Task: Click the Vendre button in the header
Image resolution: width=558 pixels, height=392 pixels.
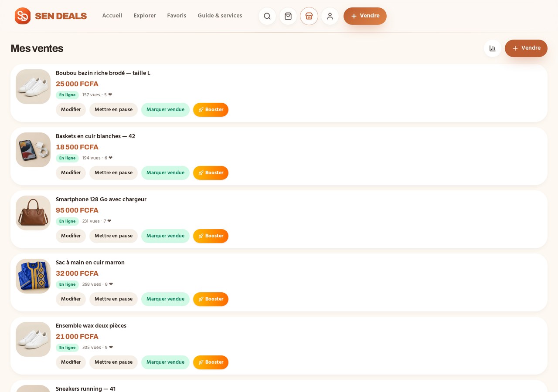Action: pyautogui.click(x=365, y=16)
